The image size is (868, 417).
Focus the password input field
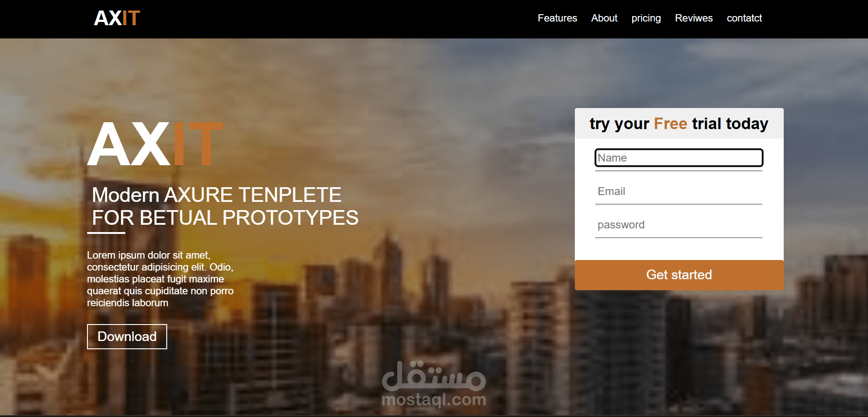679,225
